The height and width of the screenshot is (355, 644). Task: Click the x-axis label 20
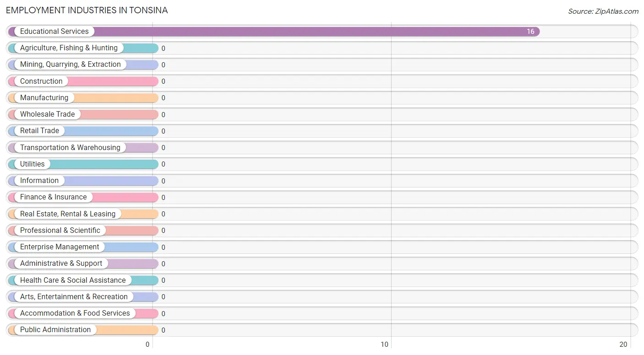[x=623, y=344]
